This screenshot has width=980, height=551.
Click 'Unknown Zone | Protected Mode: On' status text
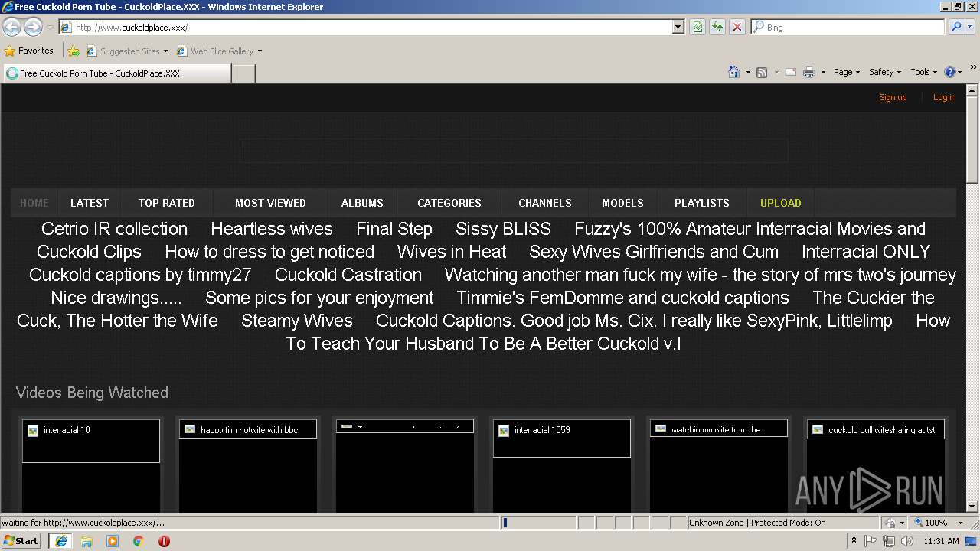tap(757, 523)
